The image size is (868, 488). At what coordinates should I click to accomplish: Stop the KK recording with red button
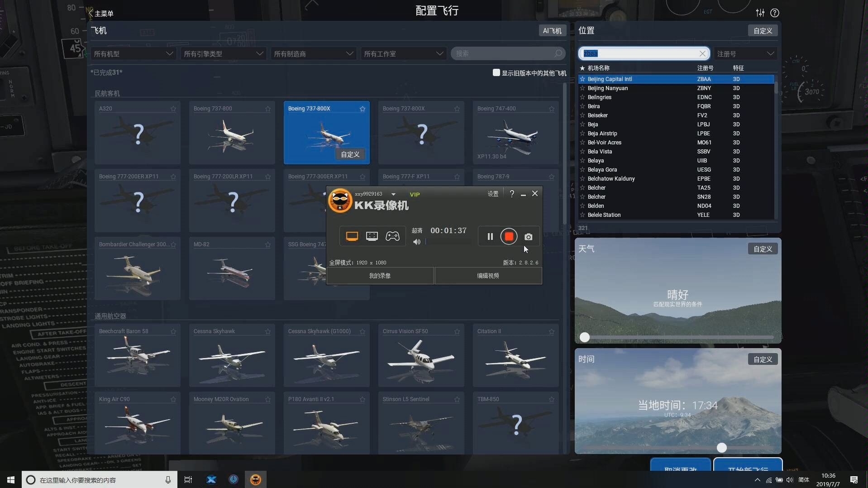(509, 236)
